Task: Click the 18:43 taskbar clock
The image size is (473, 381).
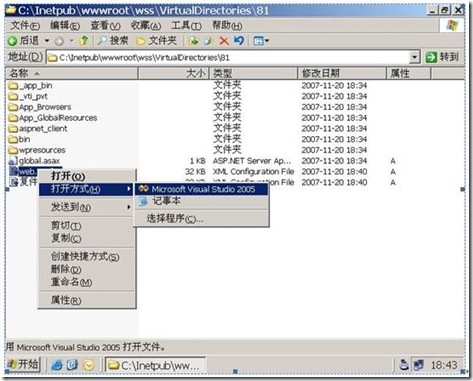Action: coord(444,365)
